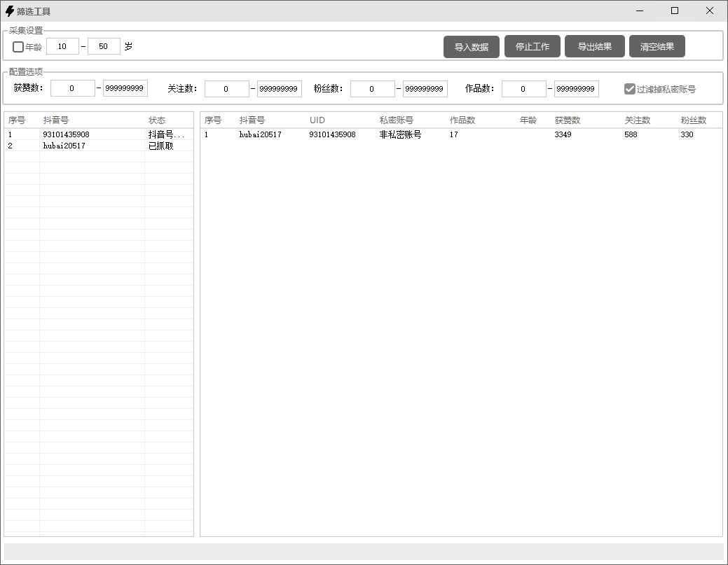The image size is (728, 565).
Task: Focus the minimum age field showing 10
Action: click(x=62, y=46)
